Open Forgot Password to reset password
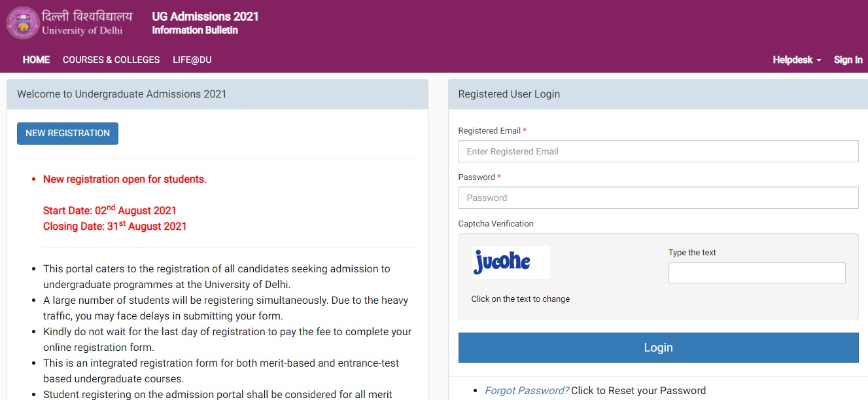868x400 pixels. pos(525,390)
